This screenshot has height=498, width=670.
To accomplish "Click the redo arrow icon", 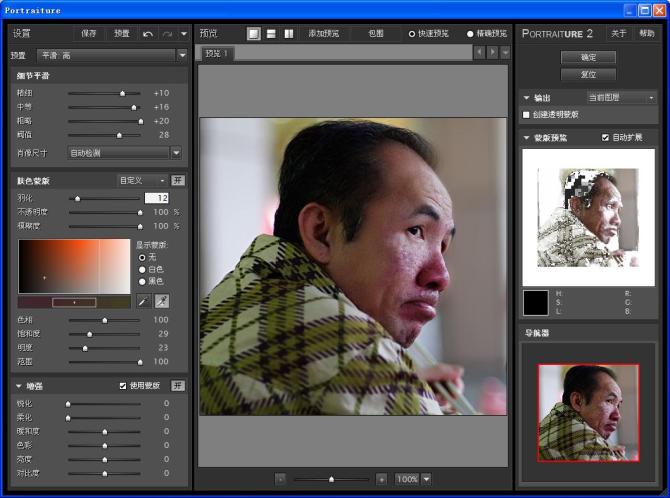I will coord(167,34).
